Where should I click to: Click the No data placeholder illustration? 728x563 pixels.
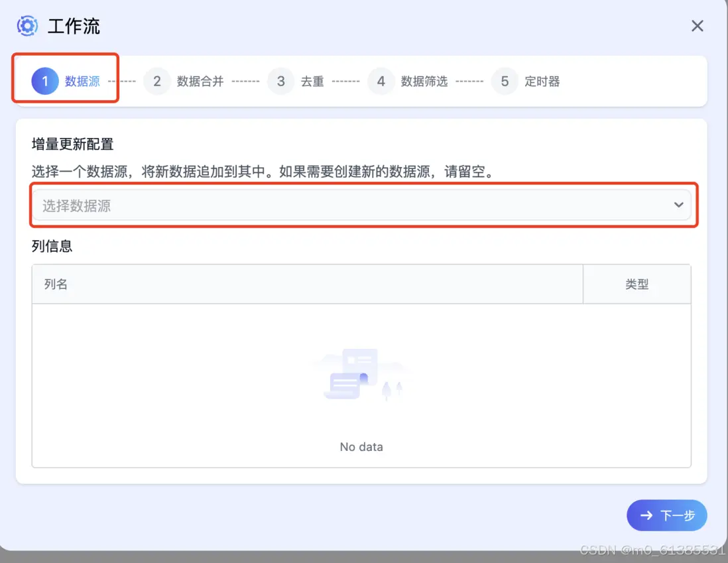coord(361,374)
